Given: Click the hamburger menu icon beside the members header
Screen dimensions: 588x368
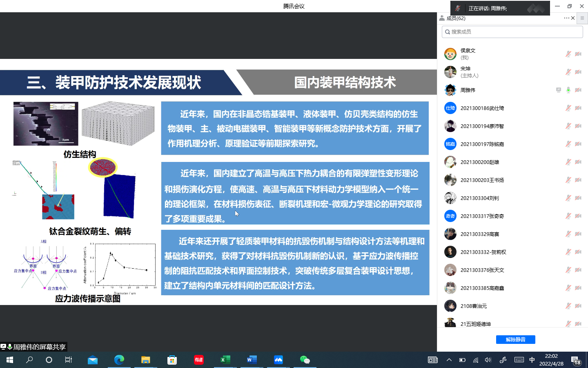Looking at the screenshot, I should pyautogui.click(x=582, y=18).
